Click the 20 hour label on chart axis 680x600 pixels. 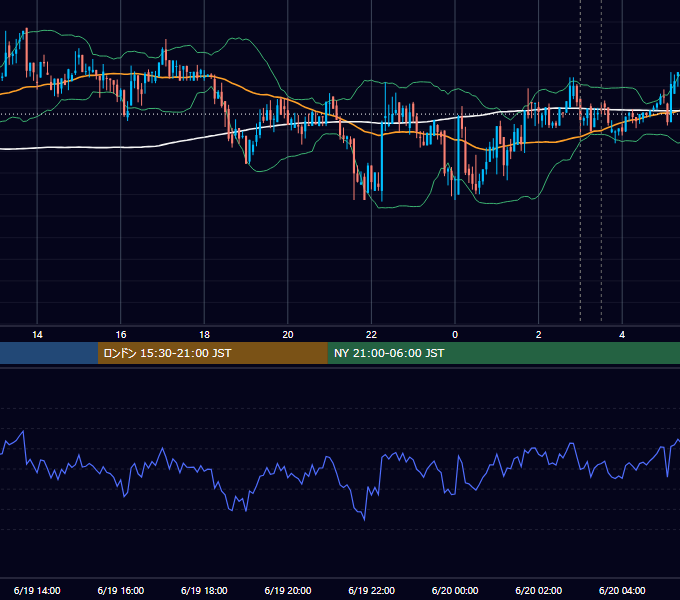[288, 335]
